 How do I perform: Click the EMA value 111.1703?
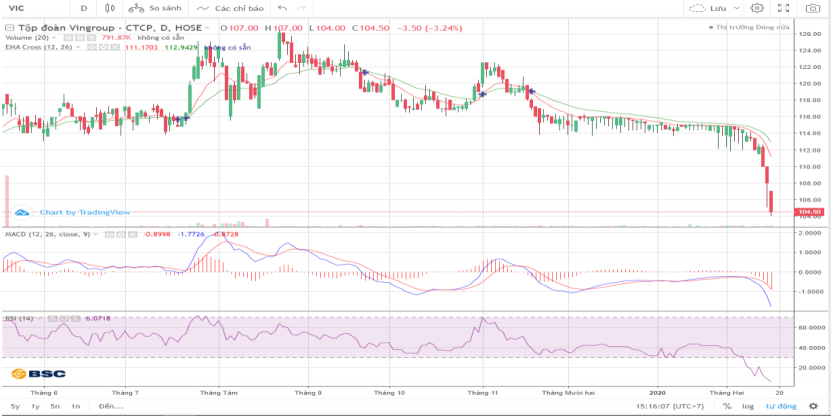(141, 48)
